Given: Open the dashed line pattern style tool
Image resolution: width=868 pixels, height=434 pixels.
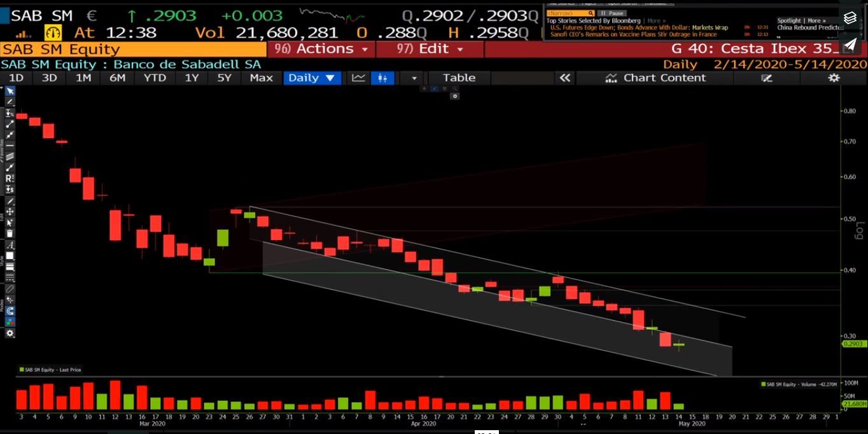Looking at the screenshot, I should [10, 278].
